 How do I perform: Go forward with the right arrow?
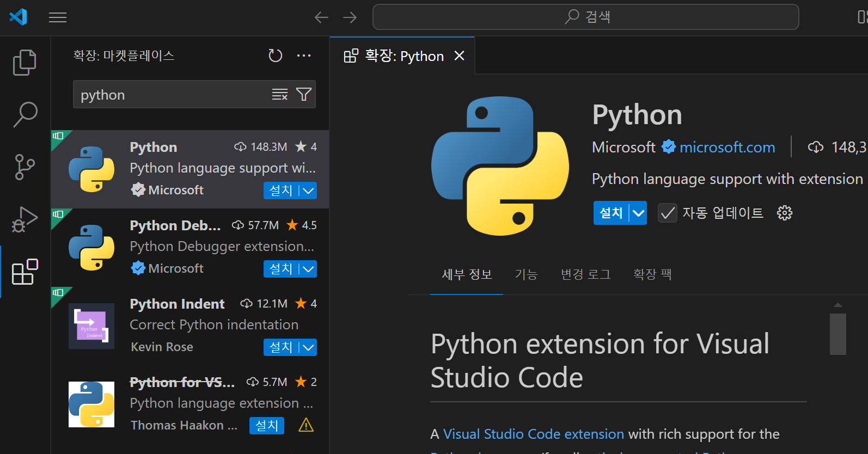point(350,17)
